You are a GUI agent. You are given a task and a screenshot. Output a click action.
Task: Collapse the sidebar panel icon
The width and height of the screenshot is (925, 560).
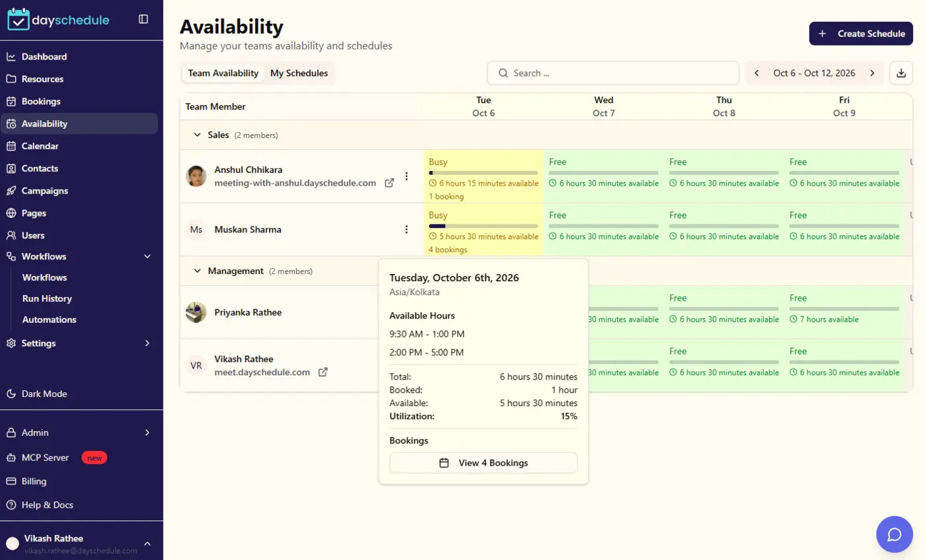tap(143, 19)
